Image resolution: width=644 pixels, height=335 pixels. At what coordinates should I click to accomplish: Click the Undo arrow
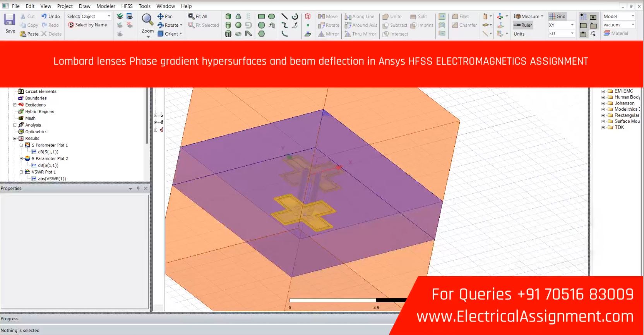pyautogui.click(x=44, y=16)
